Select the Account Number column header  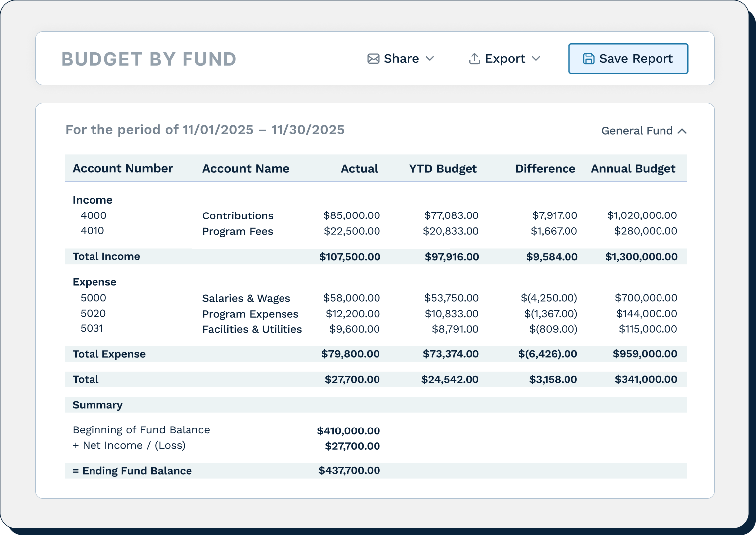pos(122,168)
